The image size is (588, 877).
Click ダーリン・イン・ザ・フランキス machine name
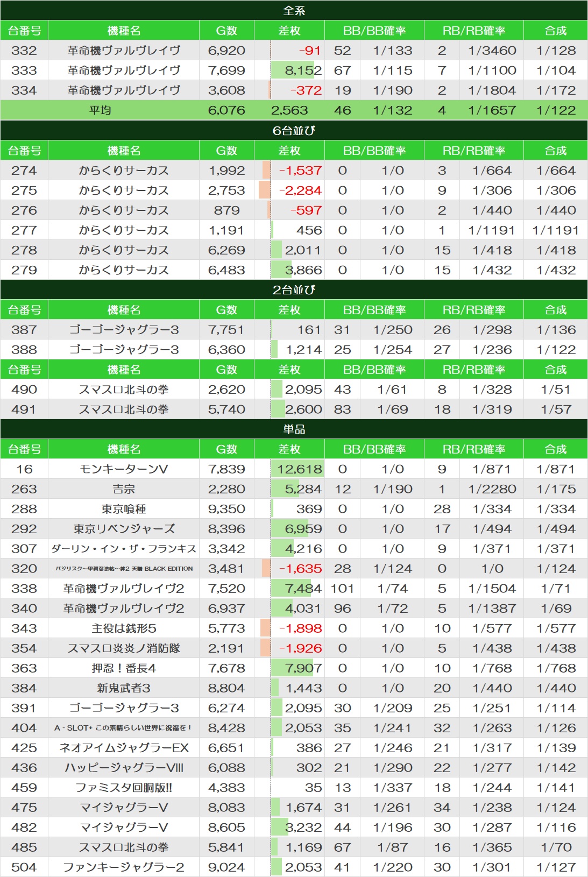(x=124, y=549)
